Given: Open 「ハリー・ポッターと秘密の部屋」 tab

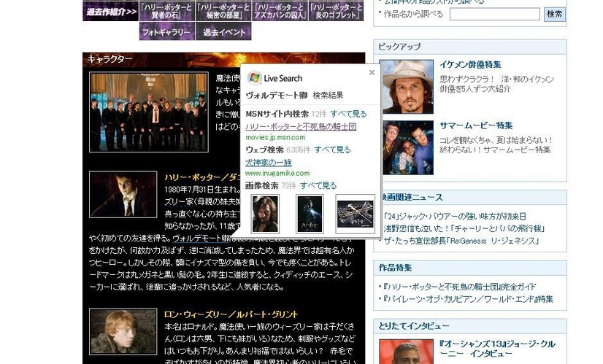Looking at the screenshot, I should (x=223, y=11).
